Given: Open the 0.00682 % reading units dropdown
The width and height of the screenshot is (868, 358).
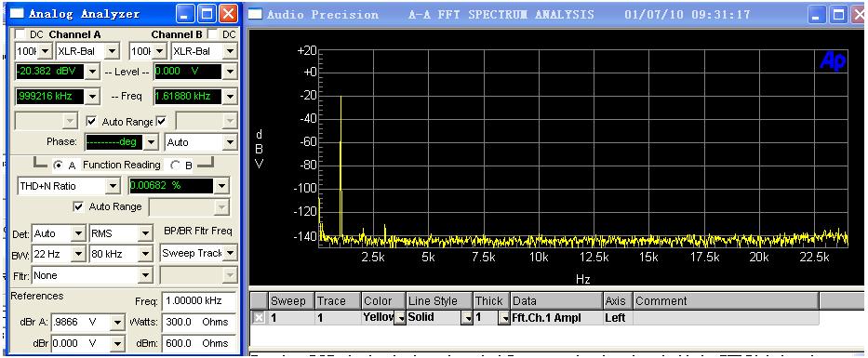Looking at the screenshot, I should (221, 186).
